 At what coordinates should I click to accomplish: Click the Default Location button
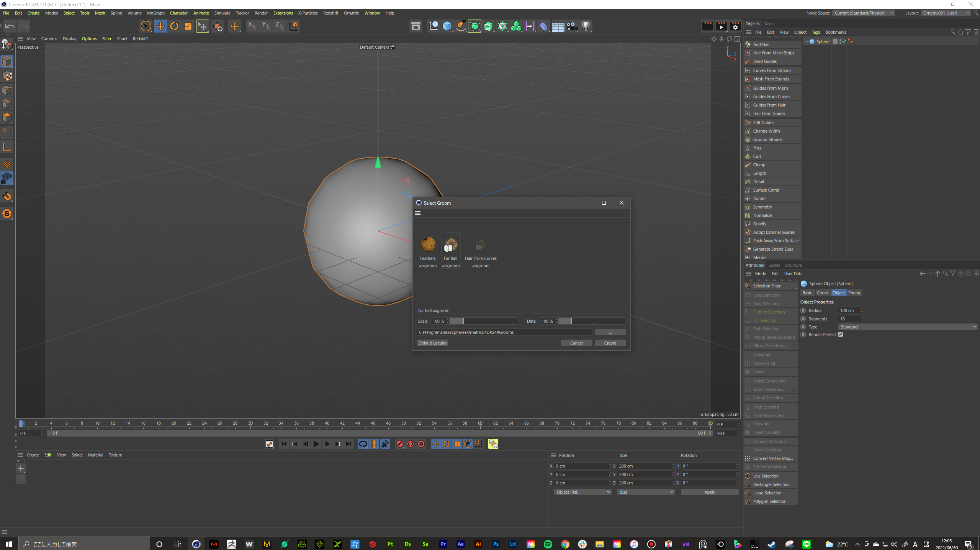coord(432,343)
